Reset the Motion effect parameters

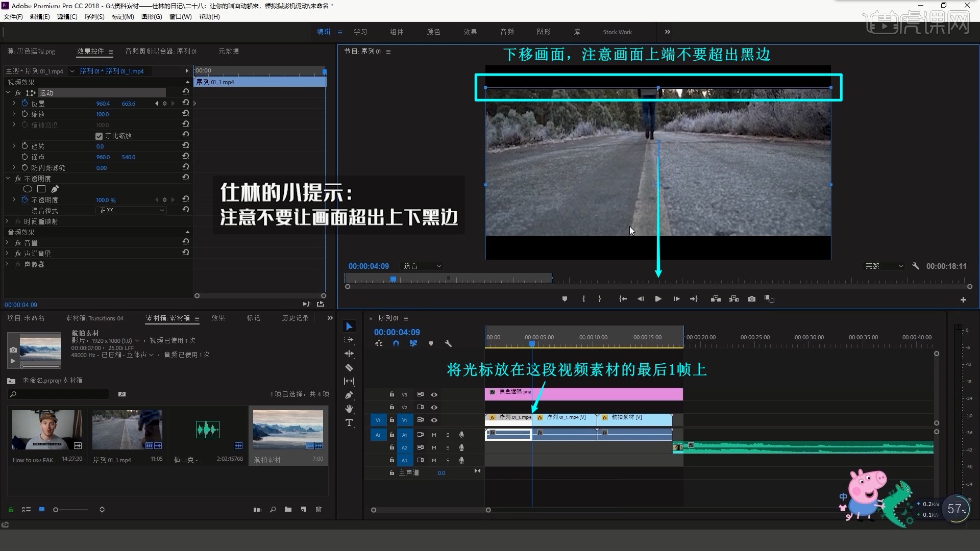point(186,92)
